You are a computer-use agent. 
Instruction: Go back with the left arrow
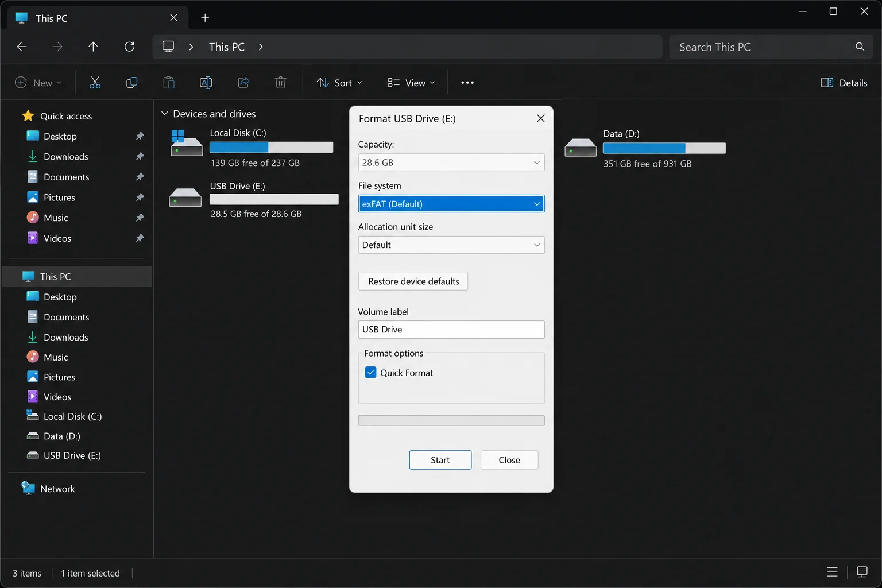pyautogui.click(x=22, y=47)
